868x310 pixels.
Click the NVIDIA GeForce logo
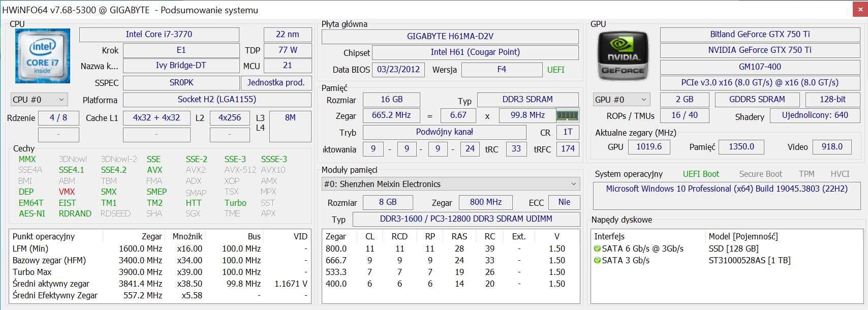click(623, 56)
